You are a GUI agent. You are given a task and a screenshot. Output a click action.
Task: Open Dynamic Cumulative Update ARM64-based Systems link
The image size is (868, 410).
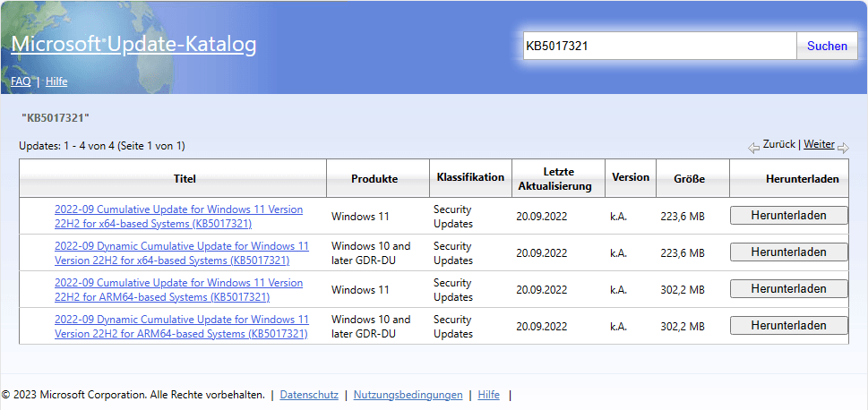coord(182,327)
